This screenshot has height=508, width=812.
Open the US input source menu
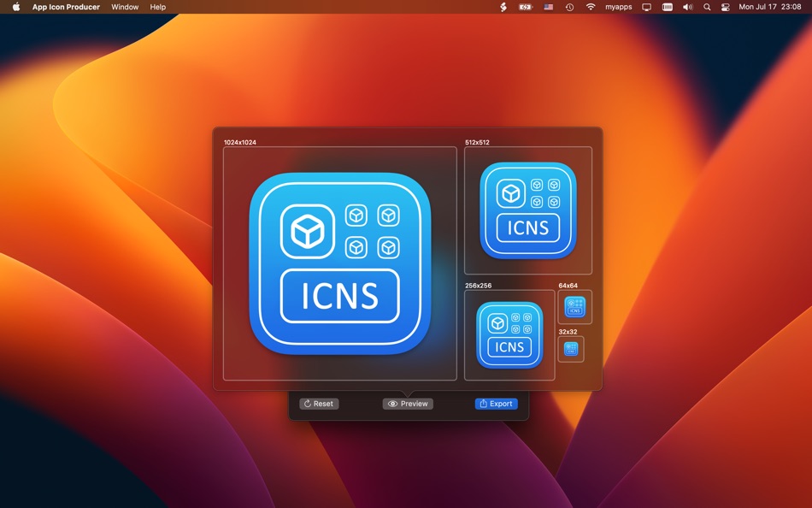point(549,7)
